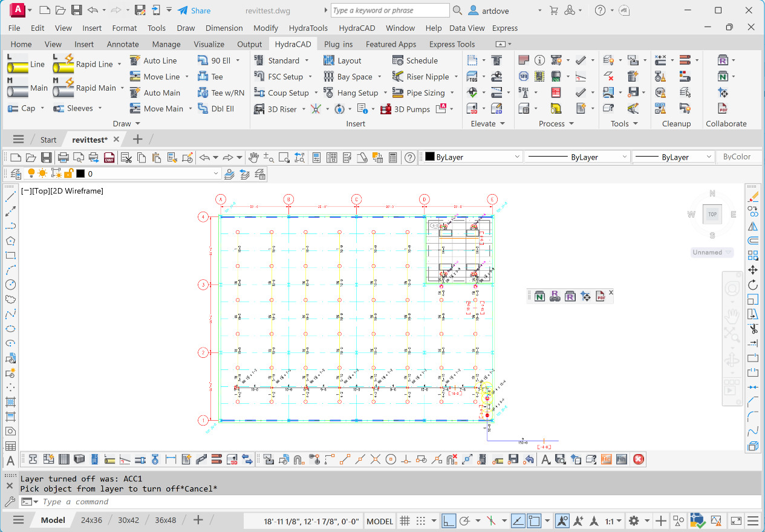Image resolution: width=765 pixels, height=532 pixels.
Task: Click the DWF publish icon
Action: (x=109, y=158)
